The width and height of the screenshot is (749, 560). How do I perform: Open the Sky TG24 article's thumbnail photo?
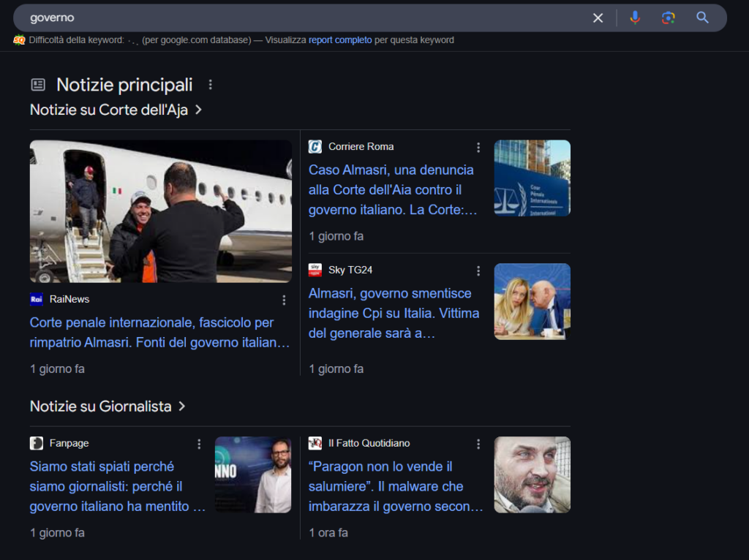click(x=532, y=302)
